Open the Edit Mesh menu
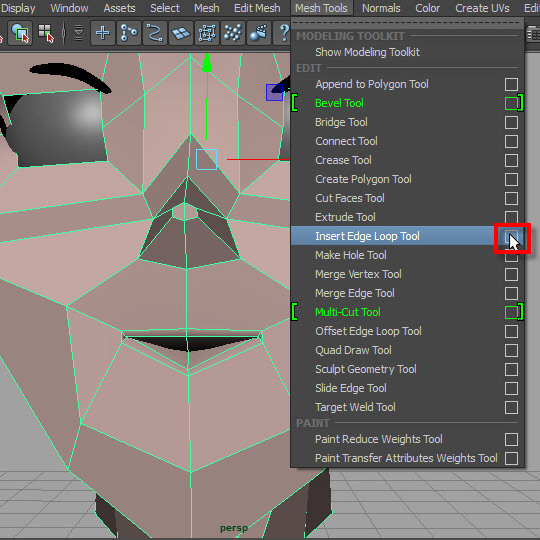This screenshot has width=540, height=540. click(x=257, y=8)
